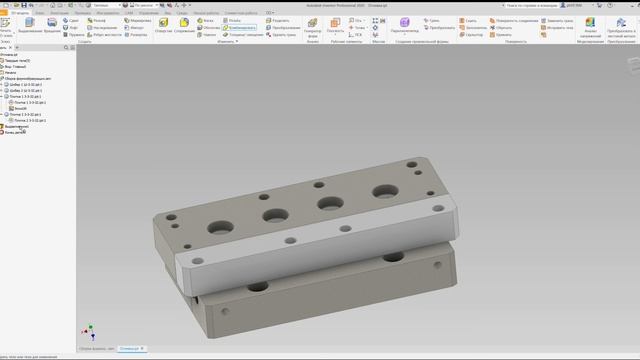Open the Shape Generator tool
640x360 pixels.
(x=313, y=27)
